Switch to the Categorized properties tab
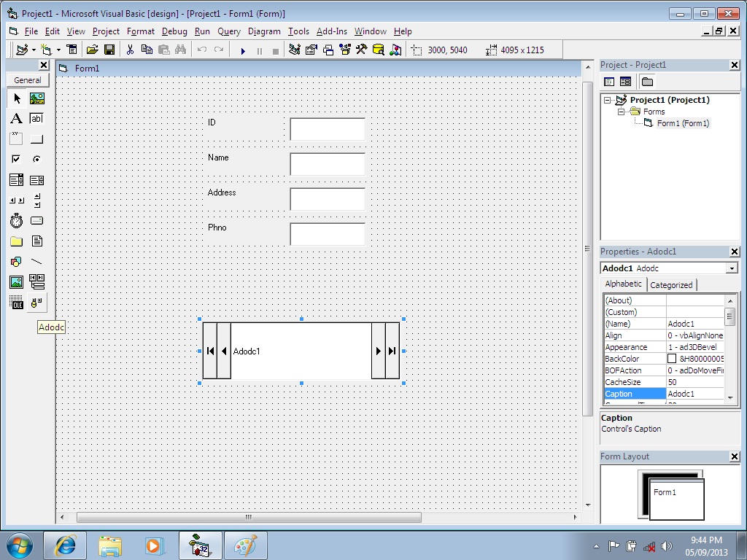 click(671, 285)
